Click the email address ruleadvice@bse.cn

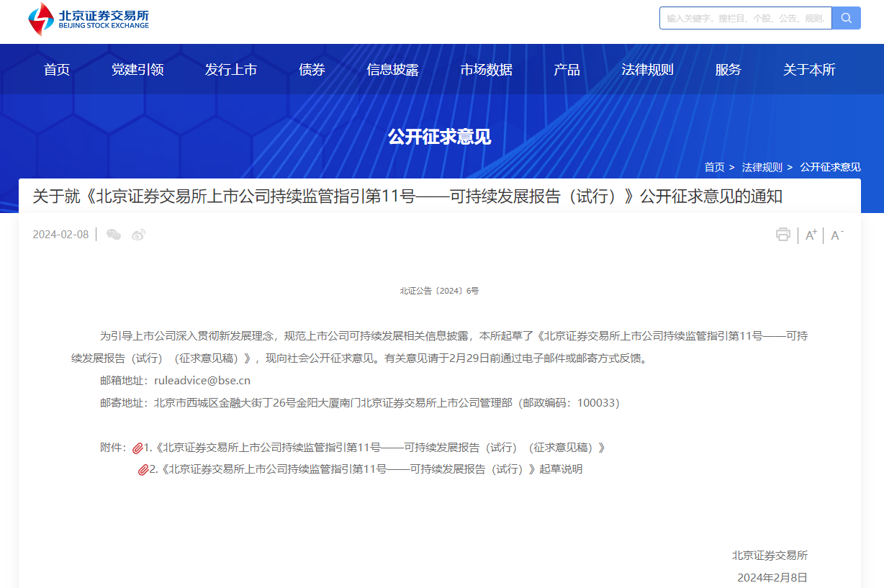(x=202, y=381)
